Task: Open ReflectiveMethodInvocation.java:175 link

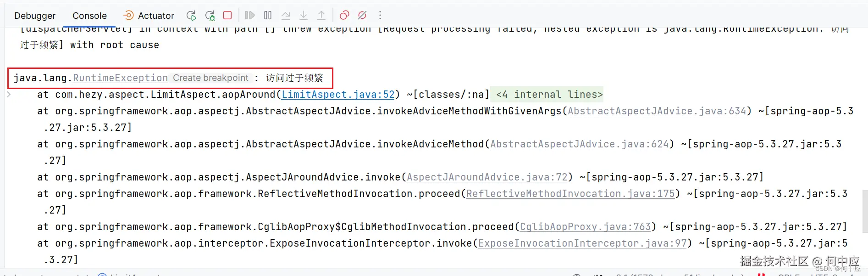Action: click(570, 194)
